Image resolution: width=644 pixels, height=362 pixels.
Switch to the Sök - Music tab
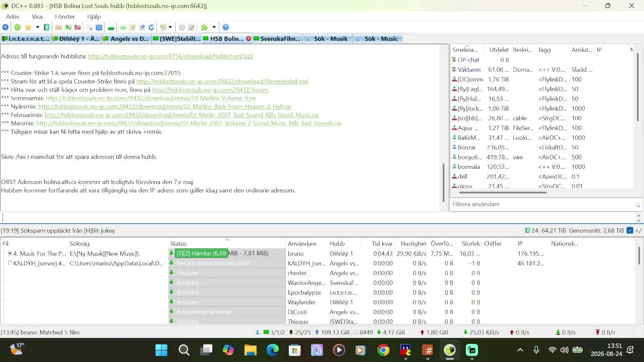click(x=378, y=39)
